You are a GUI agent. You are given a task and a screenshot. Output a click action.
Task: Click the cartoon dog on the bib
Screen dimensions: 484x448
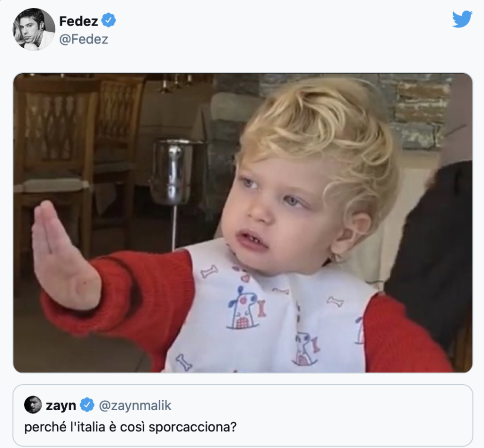click(243, 307)
